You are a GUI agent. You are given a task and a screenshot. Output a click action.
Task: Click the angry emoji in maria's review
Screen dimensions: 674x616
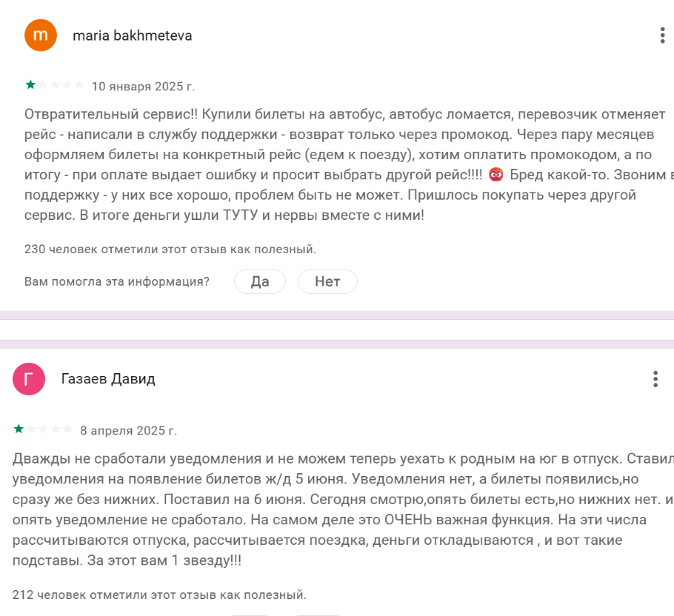coord(496,175)
